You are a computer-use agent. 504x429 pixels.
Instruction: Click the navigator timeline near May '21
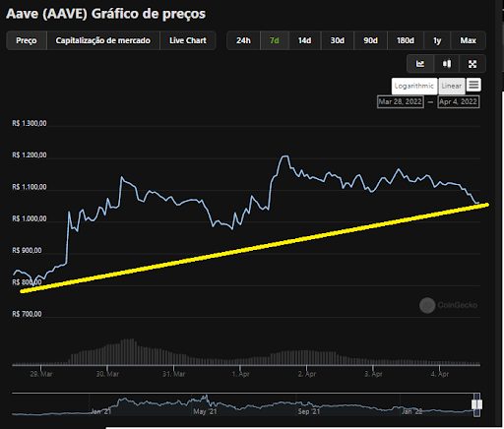[205, 411]
